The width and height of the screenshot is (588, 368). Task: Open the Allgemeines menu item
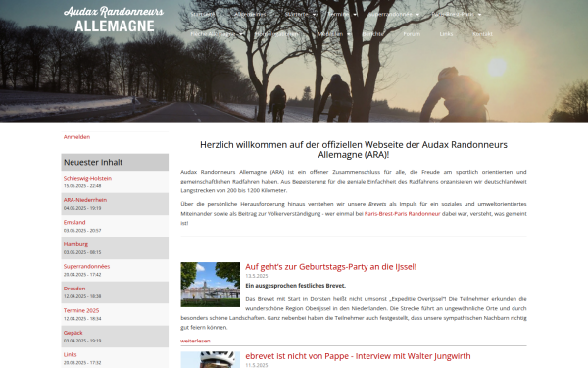tap(250, 15)
